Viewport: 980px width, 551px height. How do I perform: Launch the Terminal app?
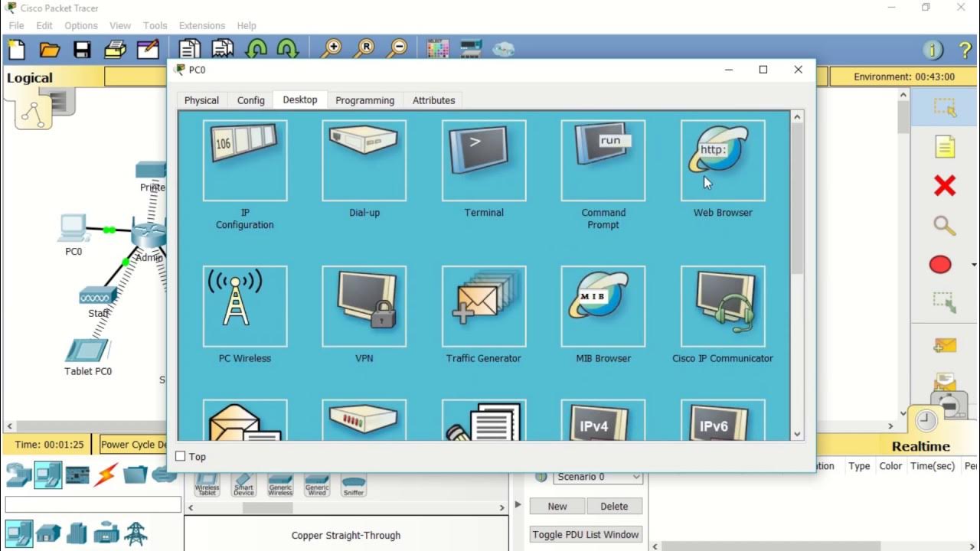coord(484,161)
